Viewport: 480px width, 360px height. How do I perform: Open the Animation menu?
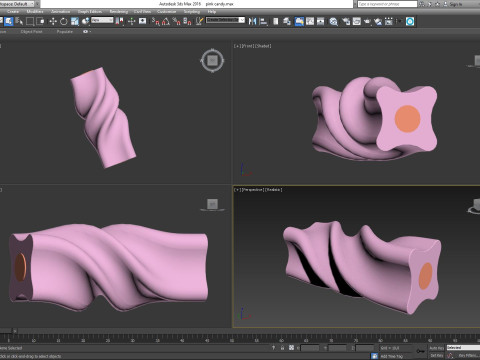[x=60, y=12]
